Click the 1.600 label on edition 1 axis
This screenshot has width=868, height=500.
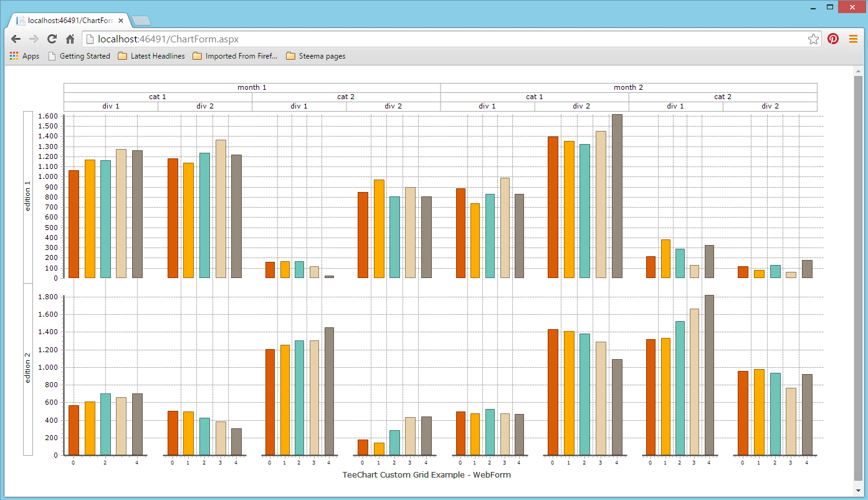47,117
